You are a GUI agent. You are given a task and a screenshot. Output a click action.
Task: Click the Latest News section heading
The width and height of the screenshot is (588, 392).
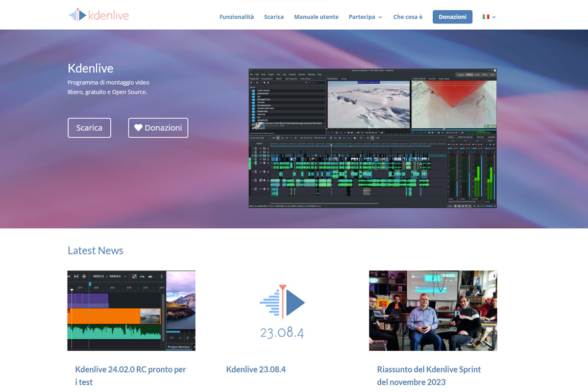[96, 250]
